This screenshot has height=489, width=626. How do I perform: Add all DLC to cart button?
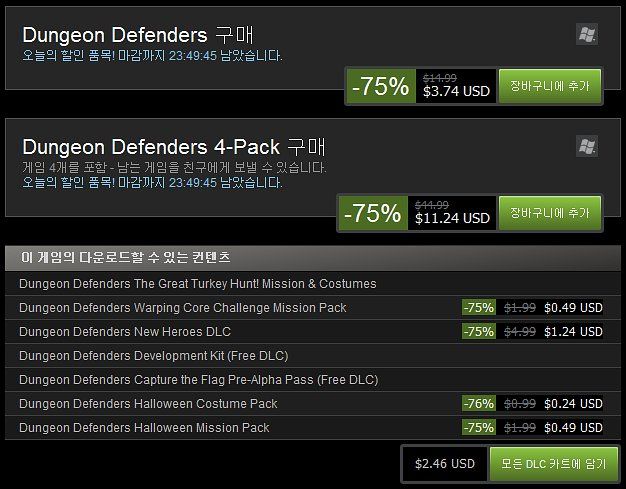pos(553,464)
